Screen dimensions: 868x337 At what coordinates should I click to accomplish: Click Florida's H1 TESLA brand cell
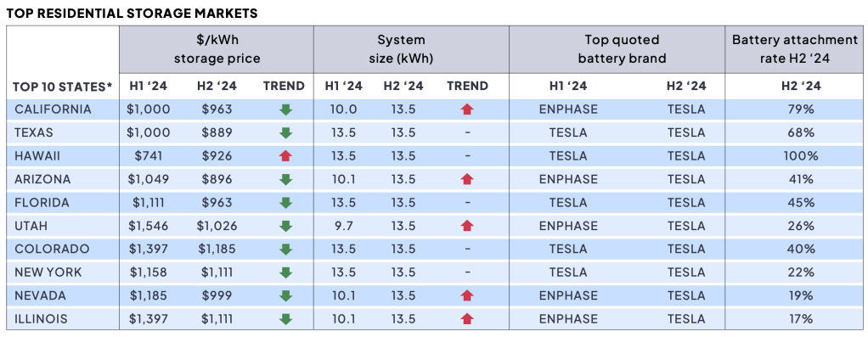[x=568, y=203]
